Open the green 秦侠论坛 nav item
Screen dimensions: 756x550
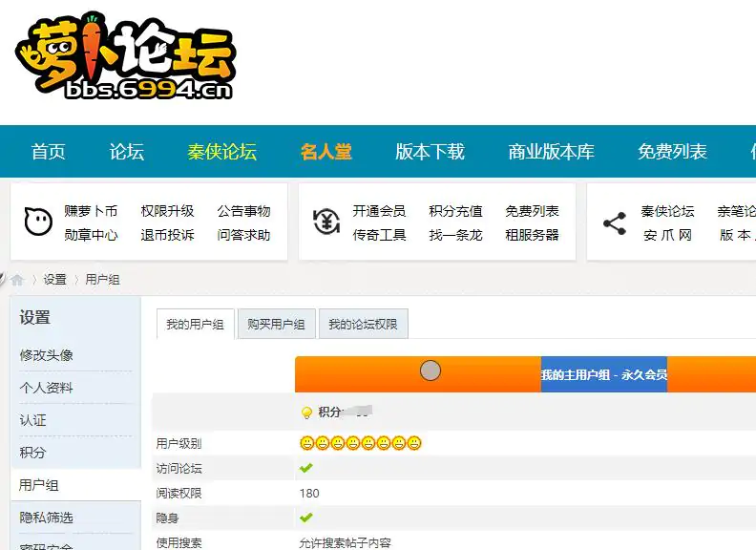[221, 152]
